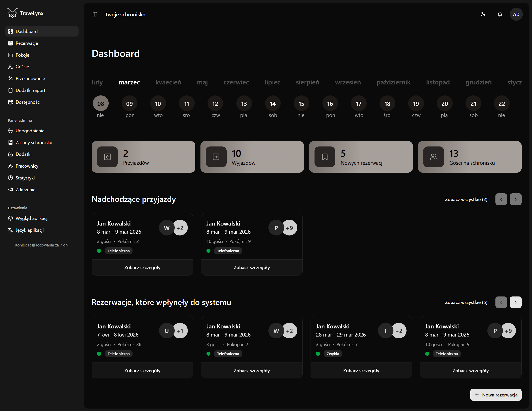Click the TraveLynx lynx logo
The image size is (532, 411).
[x=12, y=13]
